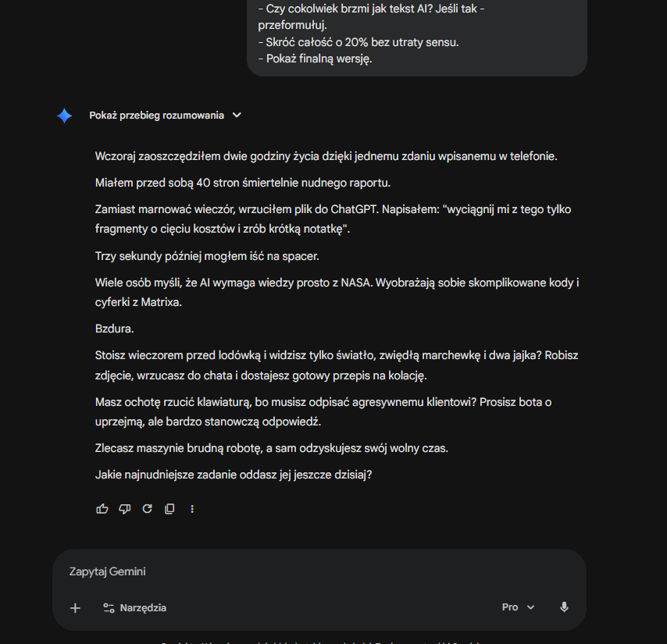Viewport: 667px width, 644px height.
Task: Regenerate the Gemini response
Action: click(147, 509)
